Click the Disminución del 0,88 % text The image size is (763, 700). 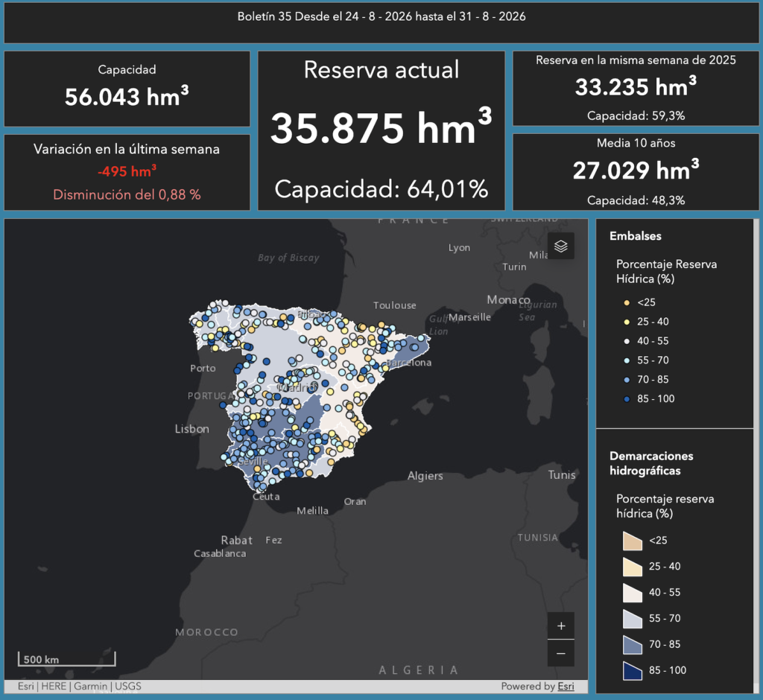[127, 194]
